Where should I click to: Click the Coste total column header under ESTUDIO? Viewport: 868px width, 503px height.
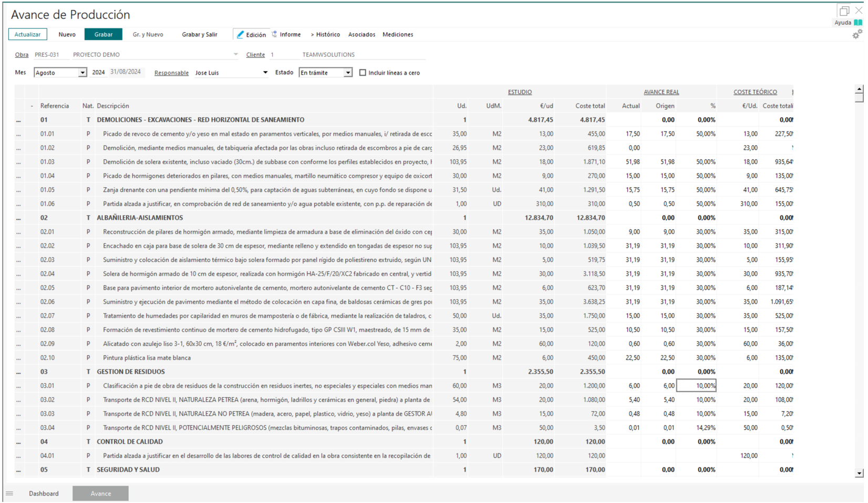point(590,106)
